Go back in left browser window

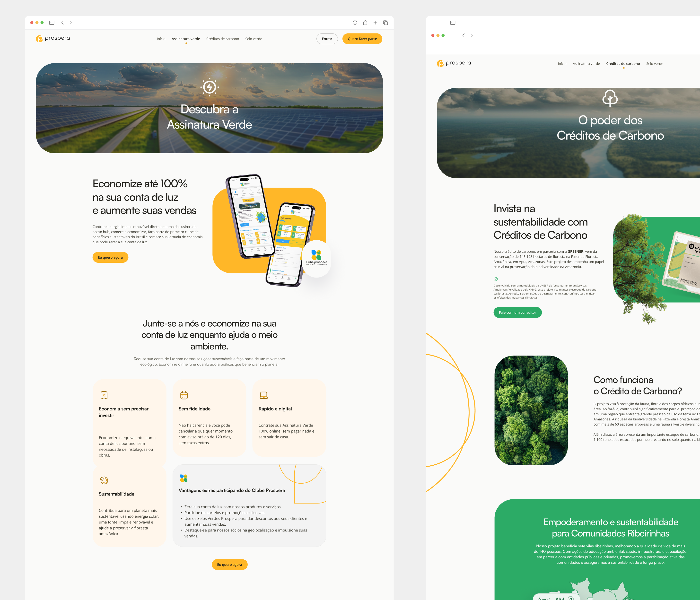(62, 23)
